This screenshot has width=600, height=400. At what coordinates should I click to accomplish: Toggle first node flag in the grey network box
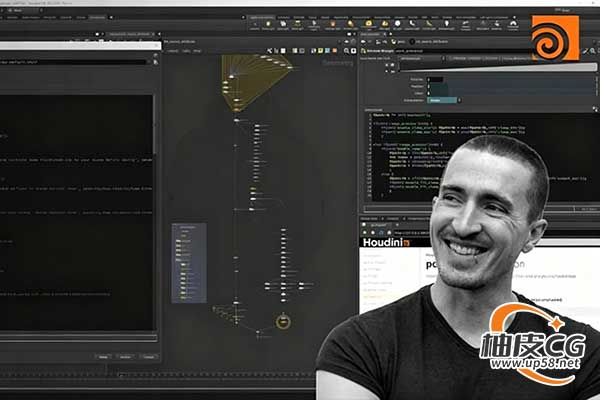pyautogui.click(x=180, y=241)
